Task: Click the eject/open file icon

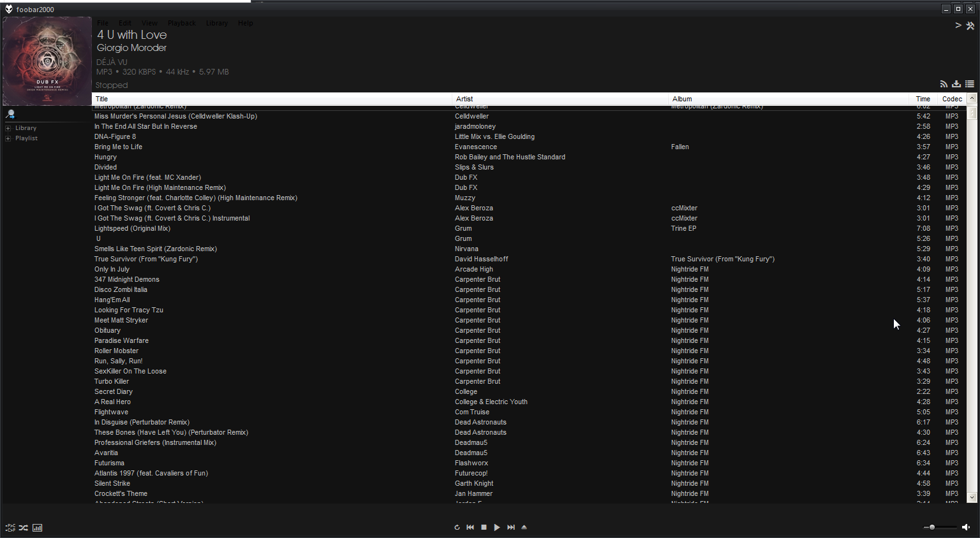Action: (524, 527)
